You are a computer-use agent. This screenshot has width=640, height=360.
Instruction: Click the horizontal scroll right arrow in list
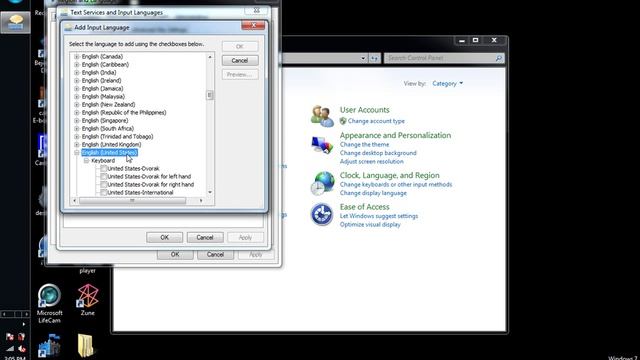201,200
